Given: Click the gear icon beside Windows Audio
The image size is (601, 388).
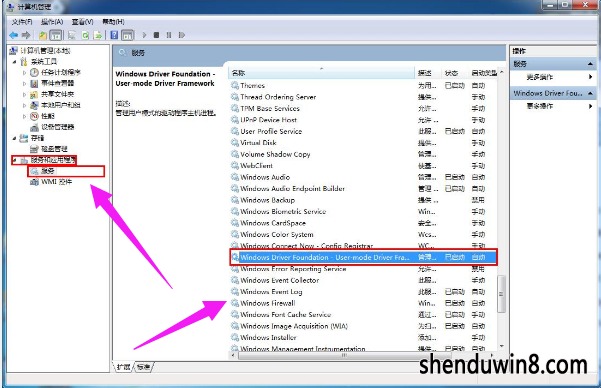Looking at the screenshot, I should click(235, 177).
